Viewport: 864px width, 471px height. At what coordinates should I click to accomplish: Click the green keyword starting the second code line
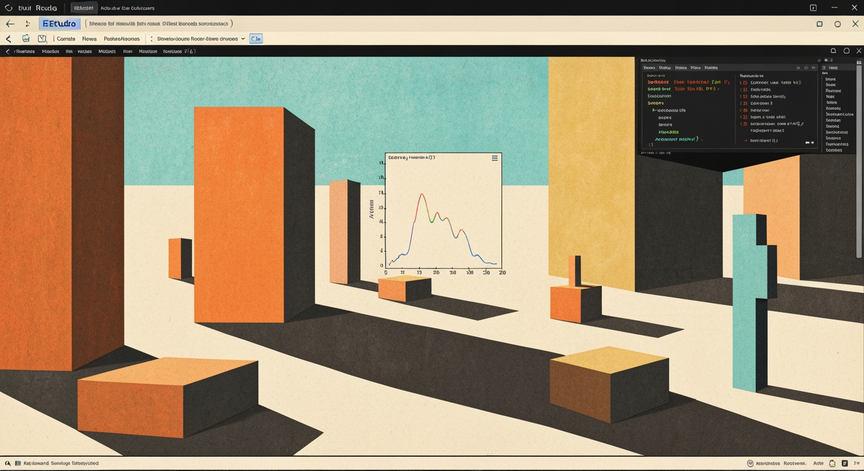[x=659, y=89]
